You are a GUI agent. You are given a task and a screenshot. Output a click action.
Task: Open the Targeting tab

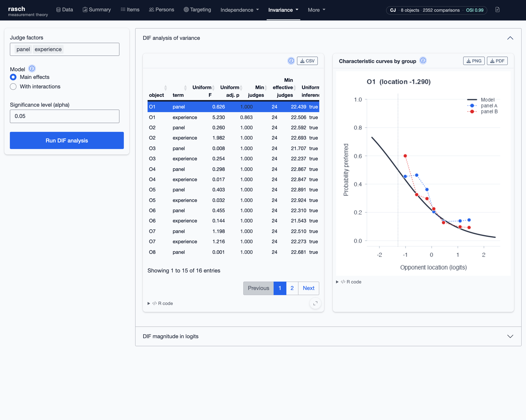click(x=197, y=10)
